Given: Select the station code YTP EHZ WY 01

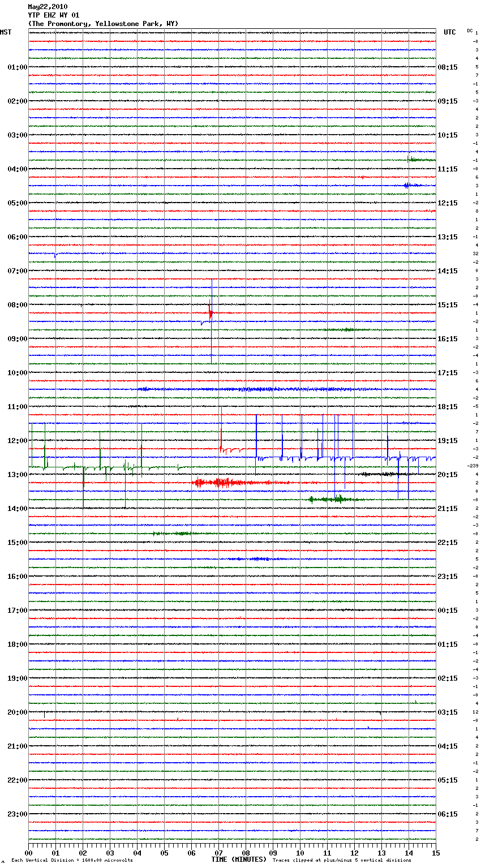Looking at the screenshot, I should (54, 15).
